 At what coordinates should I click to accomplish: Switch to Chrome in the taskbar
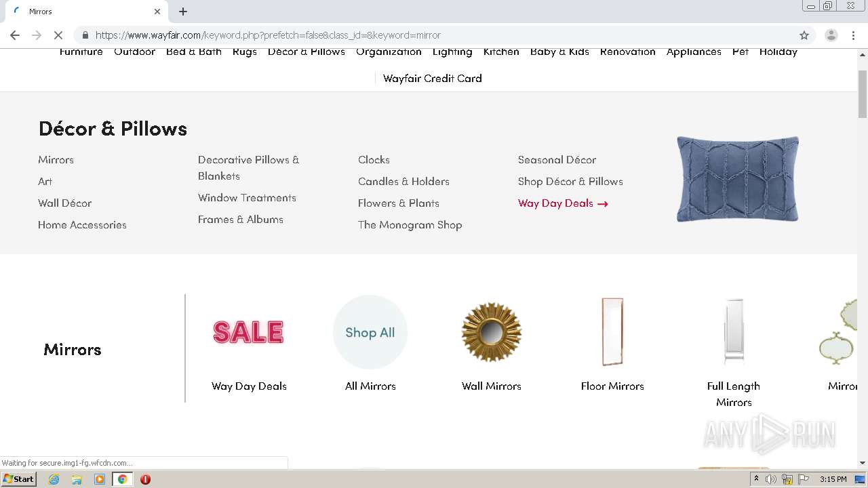[x=122, y=479]
